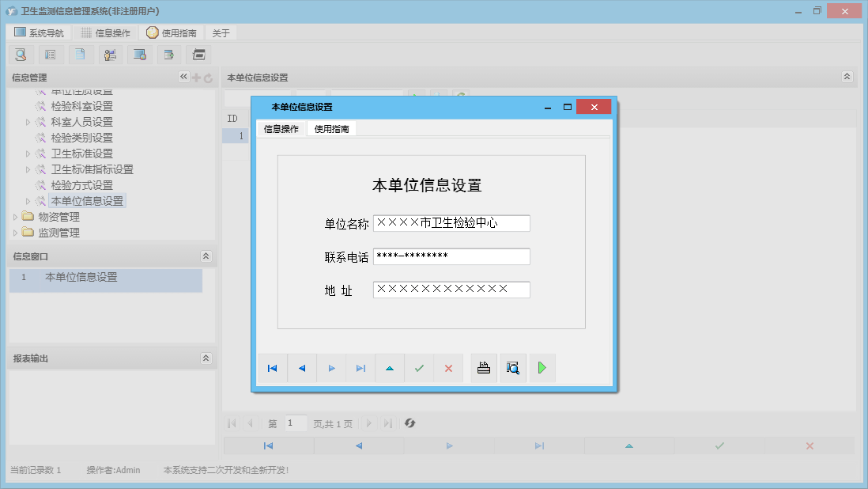Screen dimensions: 868x489
Task: Expand the 物资管理 tree node
Action: (16, 216)
